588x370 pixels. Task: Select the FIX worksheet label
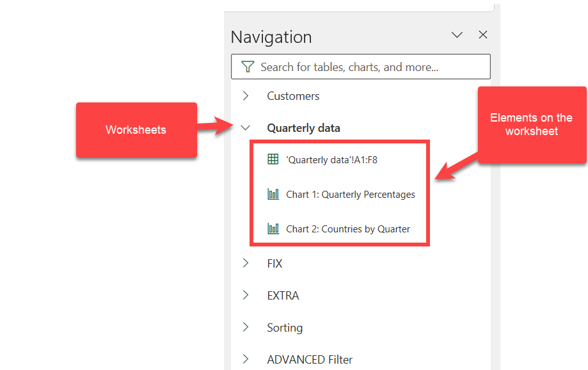point(274,263)
